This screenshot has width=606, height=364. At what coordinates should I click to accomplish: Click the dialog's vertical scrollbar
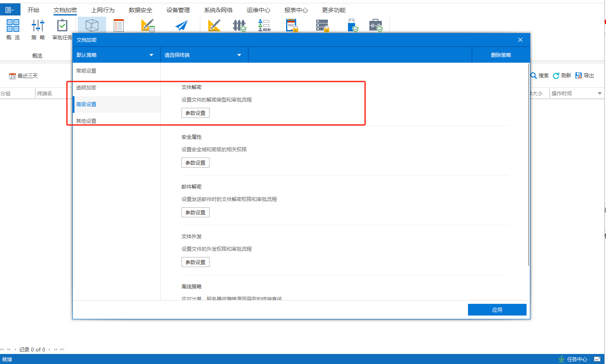click(529, 167)
